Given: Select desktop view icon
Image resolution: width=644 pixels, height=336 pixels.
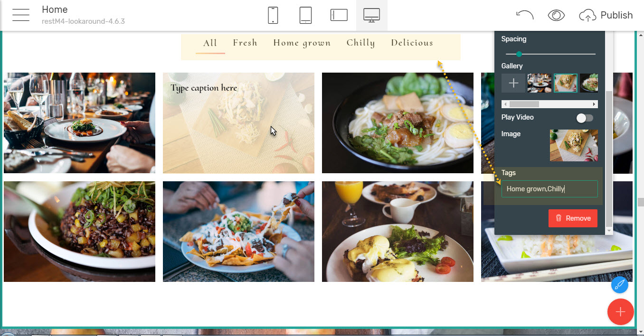Looking at the screenshot, I should tap(371, 15).
